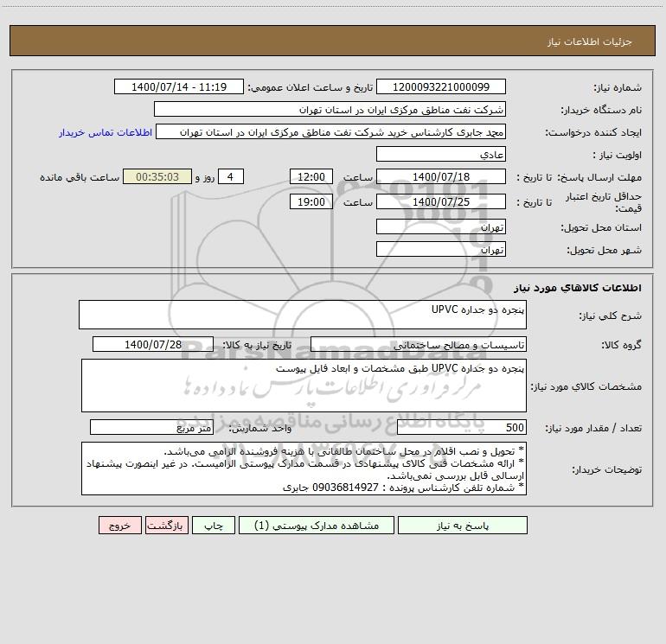Click the delivery province field 'تهران'

click(x=441, y=226)
